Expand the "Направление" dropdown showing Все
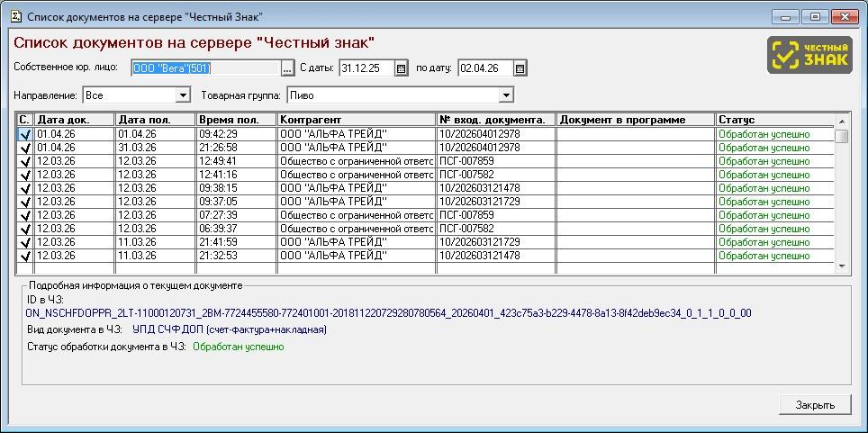The height and width of the screenshot is (433, 868). [x=183, y=95]
